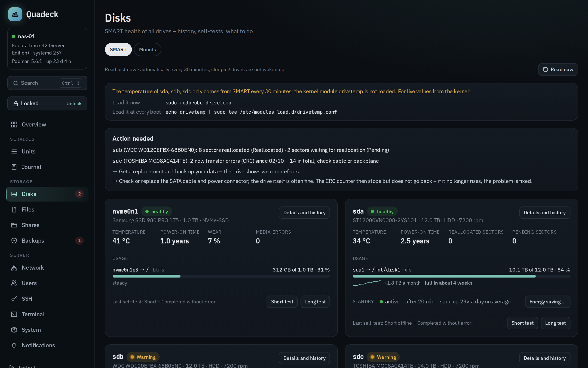Click the SSH key icon
The height and width of the screenshot is (368, 588).
point(14,299)
